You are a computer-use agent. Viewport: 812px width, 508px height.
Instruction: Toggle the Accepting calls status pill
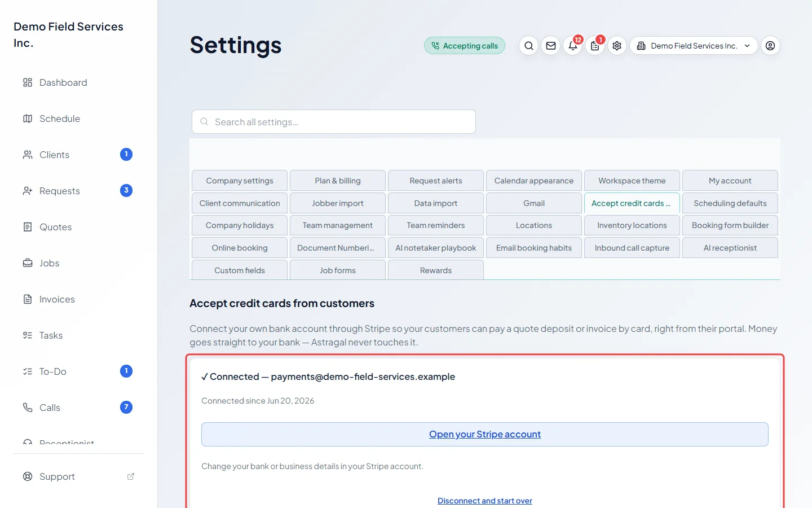[465, 46]
